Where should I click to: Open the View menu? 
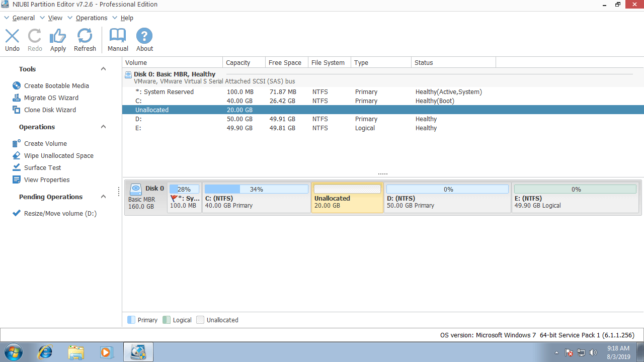[55, 18]
